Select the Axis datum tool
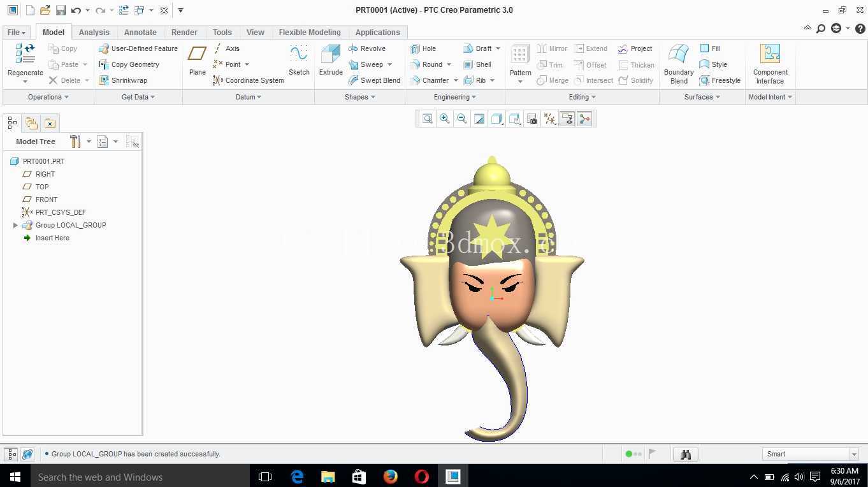The width and height of the screenshot is (868, 487). pos(226,48)
